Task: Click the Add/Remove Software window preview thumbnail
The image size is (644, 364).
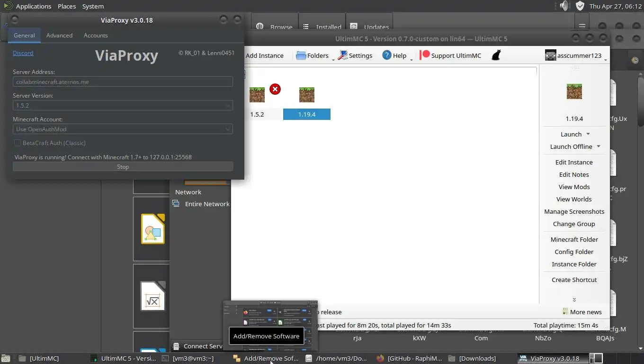Action: pos(270,325)
